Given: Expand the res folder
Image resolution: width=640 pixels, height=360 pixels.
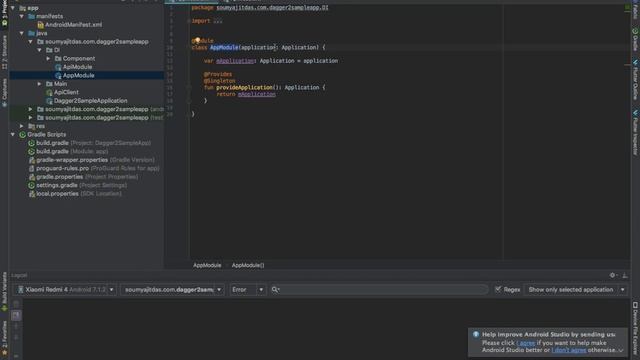Looking at the screenshot, I should (x=22, y=126).
